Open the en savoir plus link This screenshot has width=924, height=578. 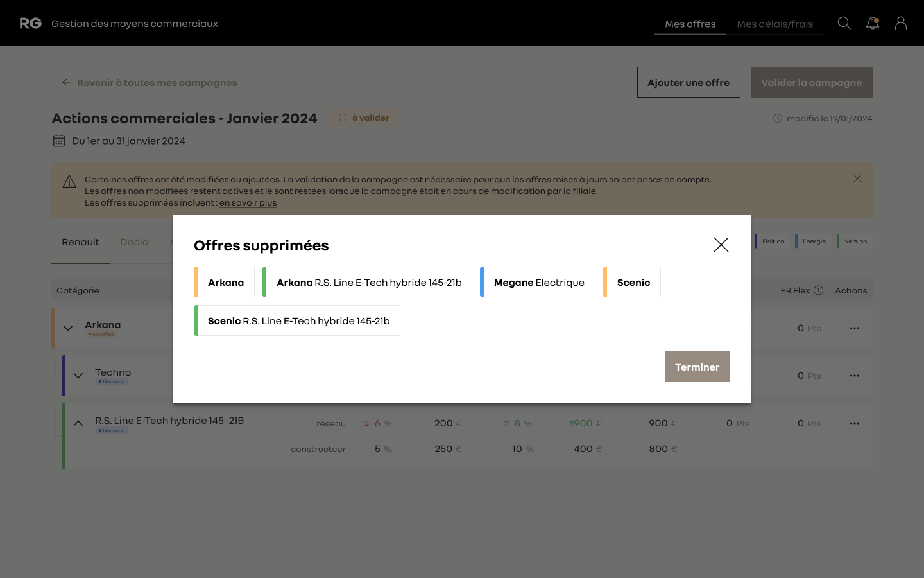[248, 202]
